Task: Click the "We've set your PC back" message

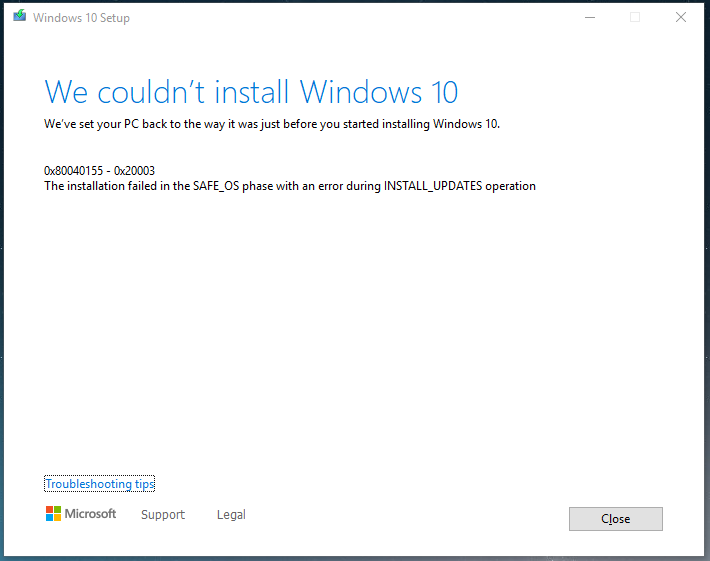Action: [272, 124]
